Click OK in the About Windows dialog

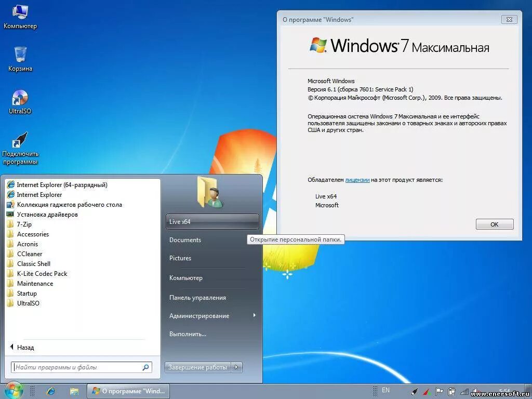coord(495,224)
